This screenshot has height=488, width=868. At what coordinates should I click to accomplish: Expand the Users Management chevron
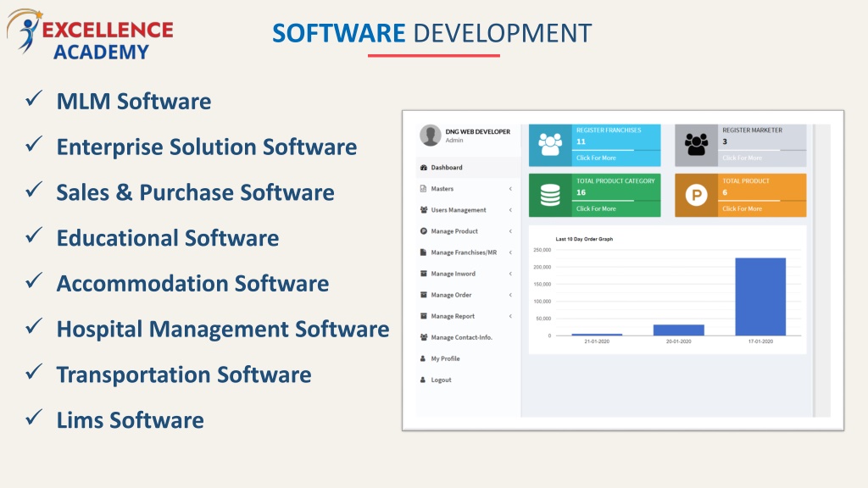pyautogui.click(x=510, y=210)
